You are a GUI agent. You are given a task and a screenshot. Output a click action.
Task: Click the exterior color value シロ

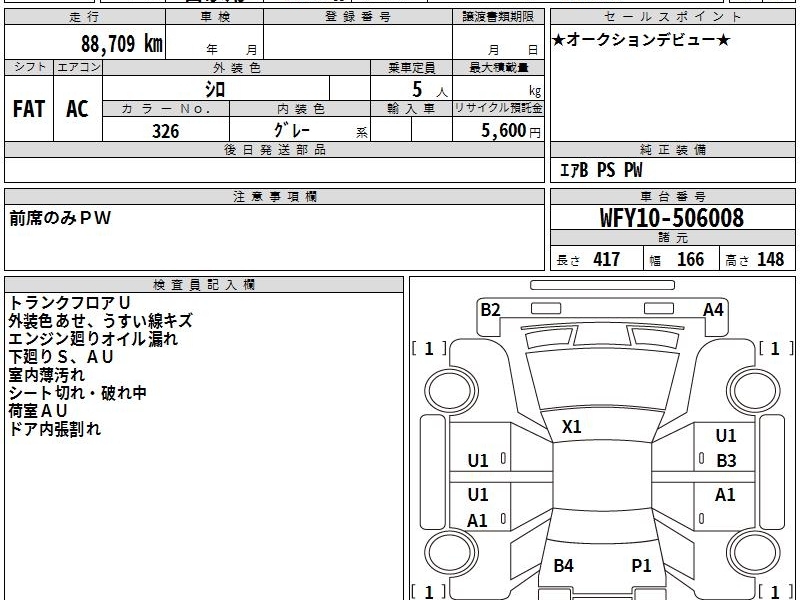point(215,89)
